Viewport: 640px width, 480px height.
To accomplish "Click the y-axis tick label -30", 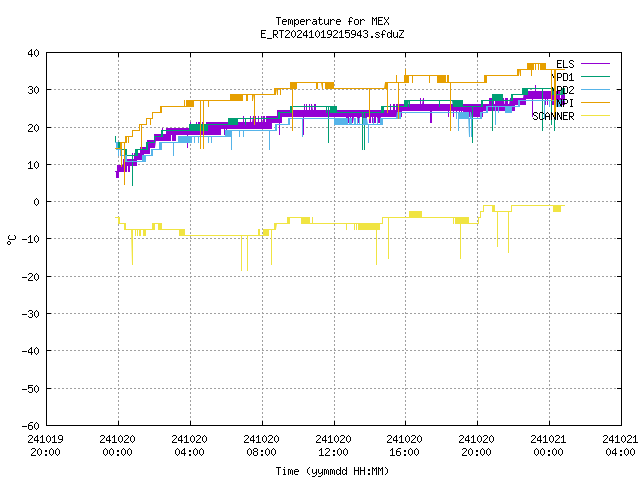I will 31,314.
